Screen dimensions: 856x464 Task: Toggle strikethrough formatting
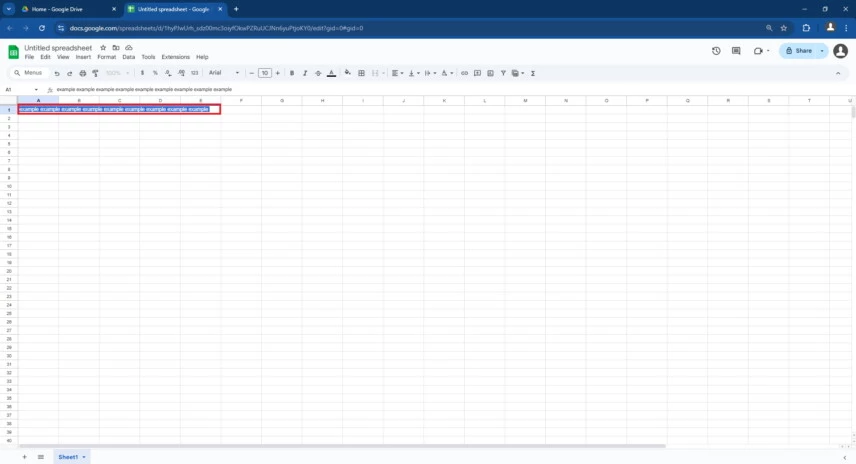click(318, 73)
